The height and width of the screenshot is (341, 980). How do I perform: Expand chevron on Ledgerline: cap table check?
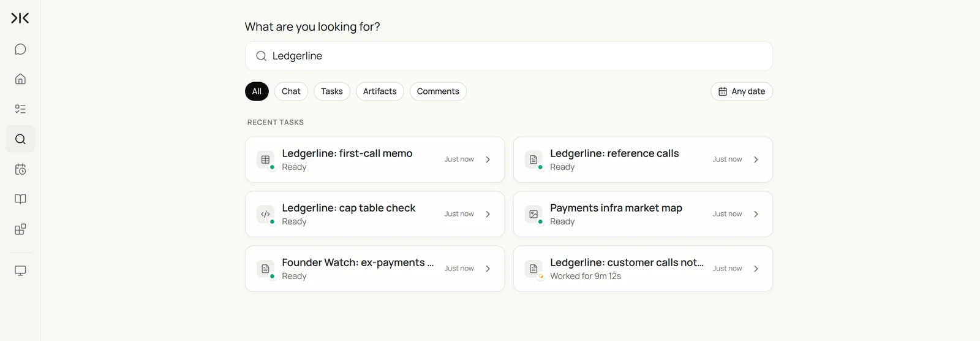(x=488, y=214)
